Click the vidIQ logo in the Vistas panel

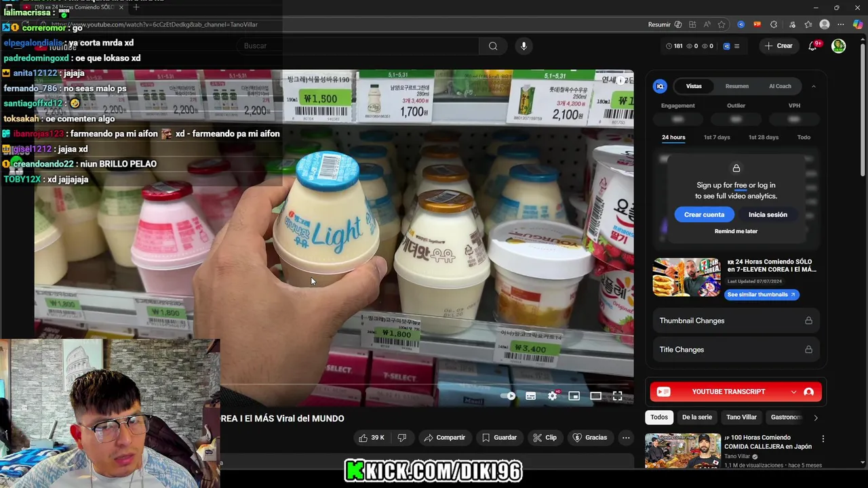tap(660, 86)
